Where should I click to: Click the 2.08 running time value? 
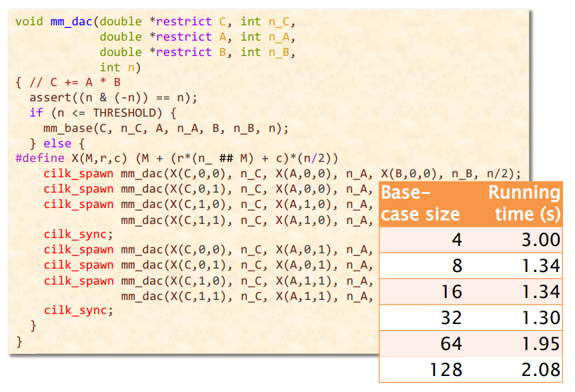pos(540,370)
